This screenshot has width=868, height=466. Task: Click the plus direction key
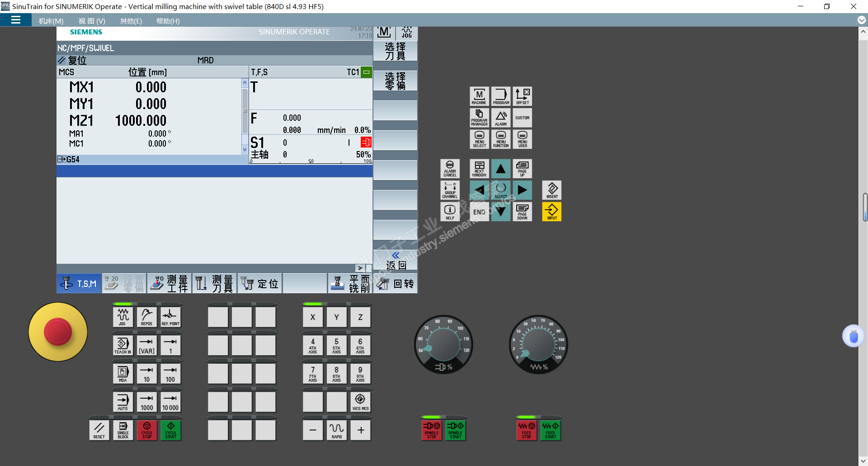tap(360, 430)
